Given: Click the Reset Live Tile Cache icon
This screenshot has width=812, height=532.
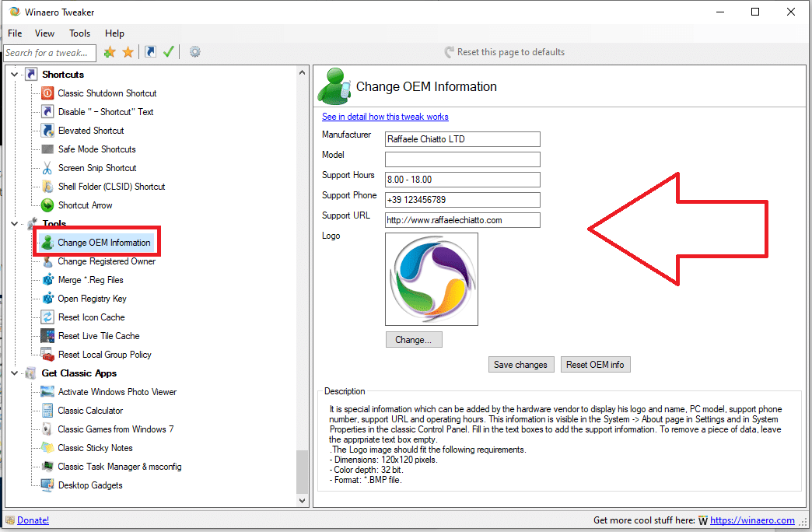Looking at the screenshot, I should point(47,336).
